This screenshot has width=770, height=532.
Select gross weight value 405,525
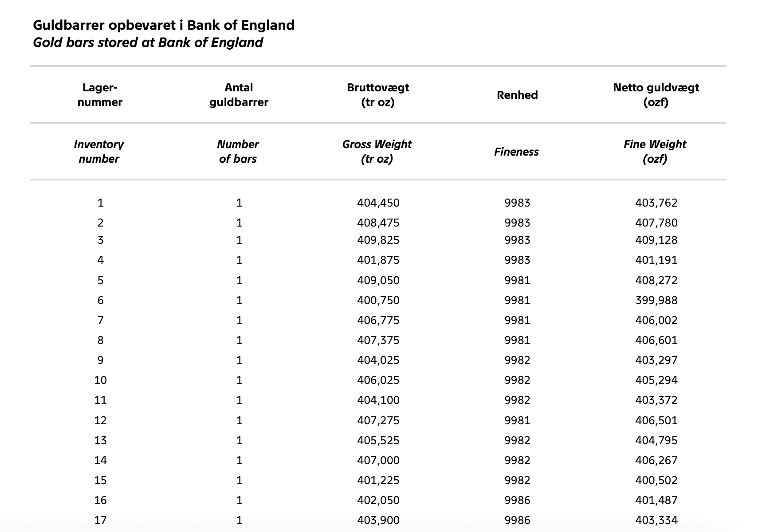click(378, 441)
